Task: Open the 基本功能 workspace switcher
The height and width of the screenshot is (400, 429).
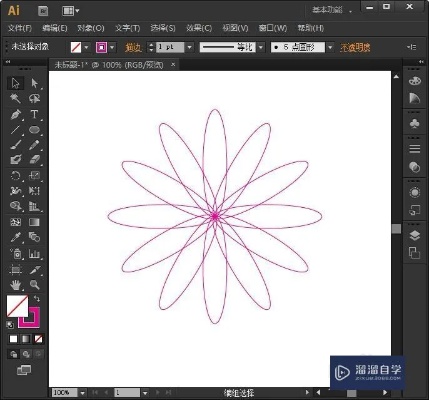Action: click(332, 10)
